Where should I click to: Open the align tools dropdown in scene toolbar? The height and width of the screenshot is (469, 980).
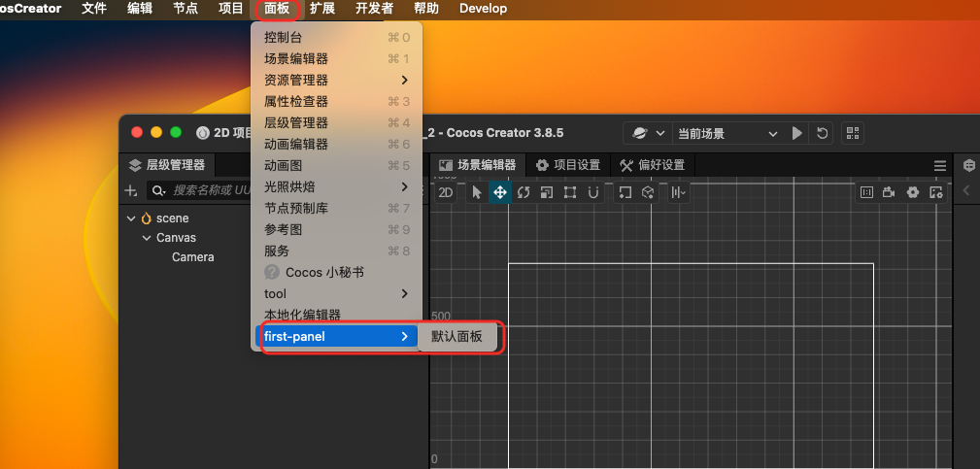point(679,192)
